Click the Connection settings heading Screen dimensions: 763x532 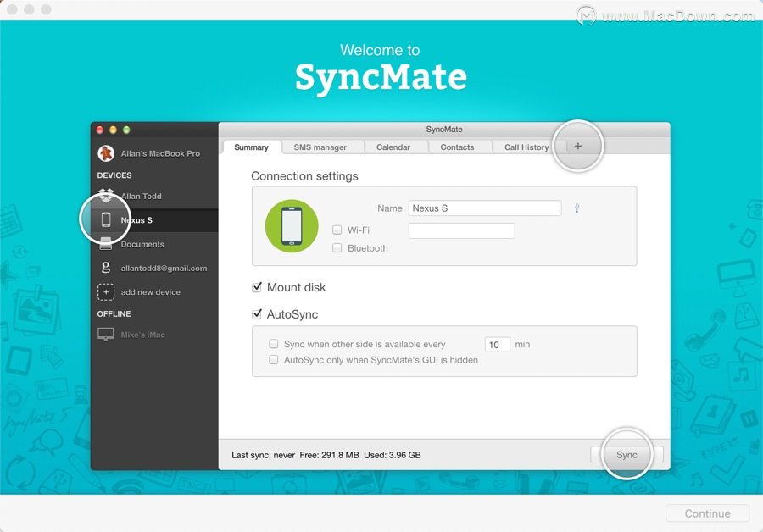point(304,176)
